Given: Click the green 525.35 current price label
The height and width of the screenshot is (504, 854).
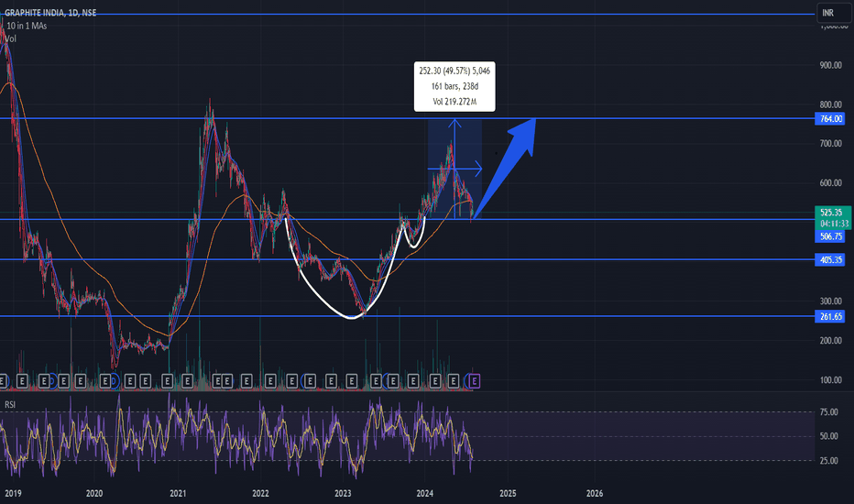Looking at the screenshot, I should [x=832, y=213].
